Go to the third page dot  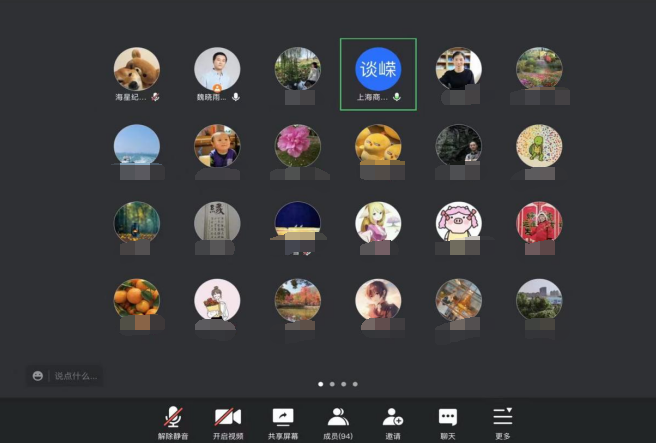343,384
